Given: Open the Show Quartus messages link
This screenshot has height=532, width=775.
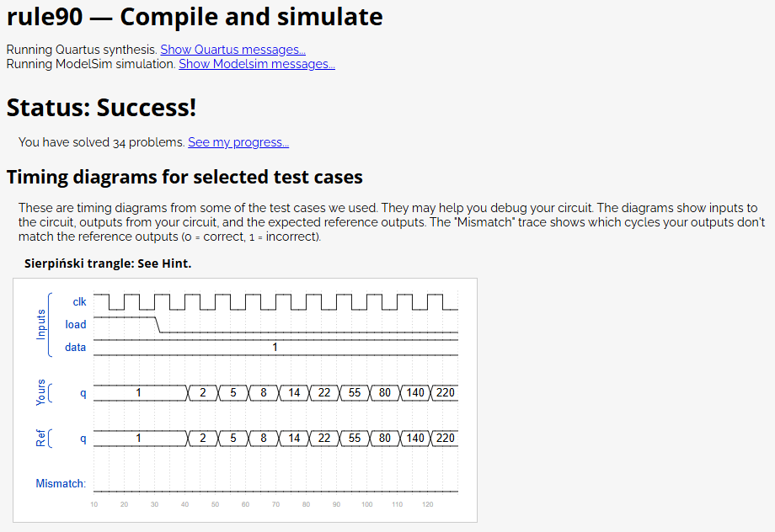Looking at the screenshot, I should [x=232, y=50].
